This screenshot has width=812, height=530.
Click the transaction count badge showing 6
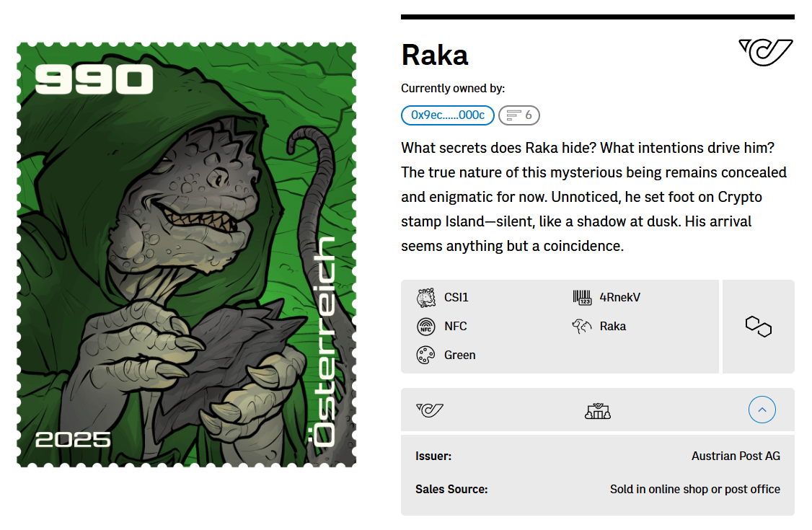click(518, 115)
